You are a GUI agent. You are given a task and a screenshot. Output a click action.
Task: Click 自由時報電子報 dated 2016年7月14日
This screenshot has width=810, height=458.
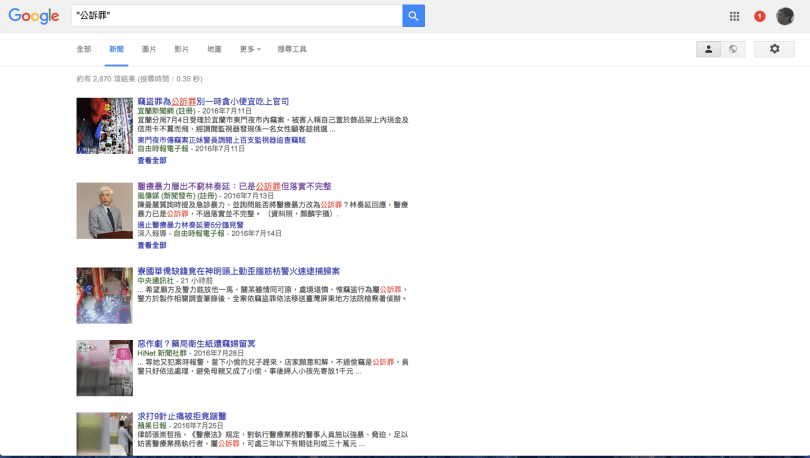pos(199,233)
